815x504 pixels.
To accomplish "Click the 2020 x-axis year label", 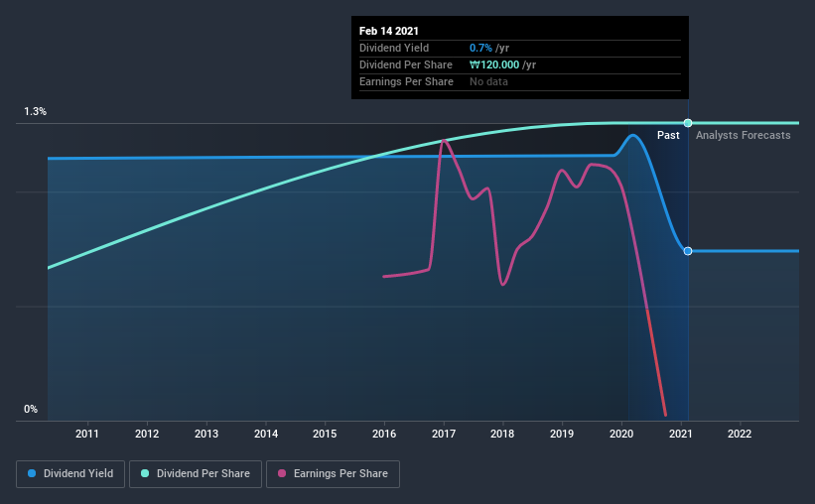I will [x=621, y=434].
